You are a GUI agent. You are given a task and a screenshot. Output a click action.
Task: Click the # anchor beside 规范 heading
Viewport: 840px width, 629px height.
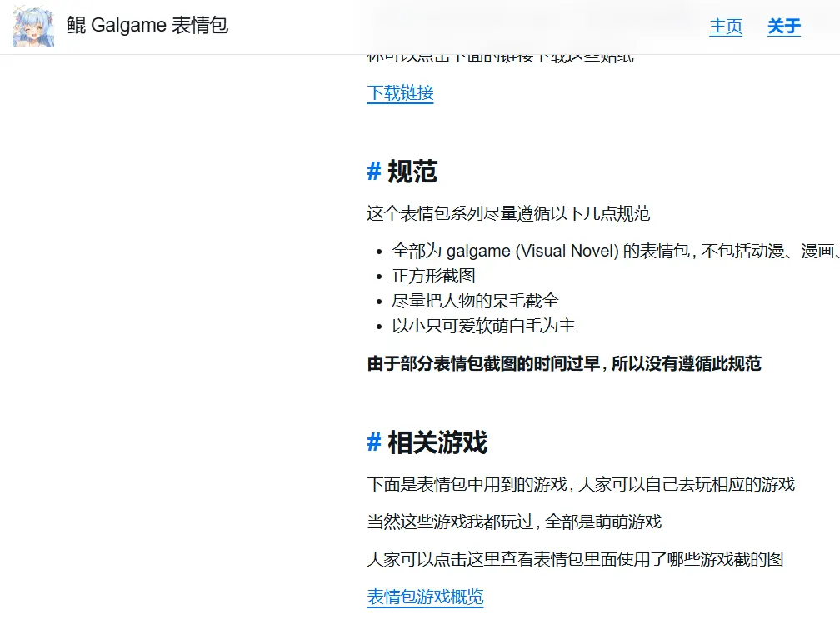point(374,172)
